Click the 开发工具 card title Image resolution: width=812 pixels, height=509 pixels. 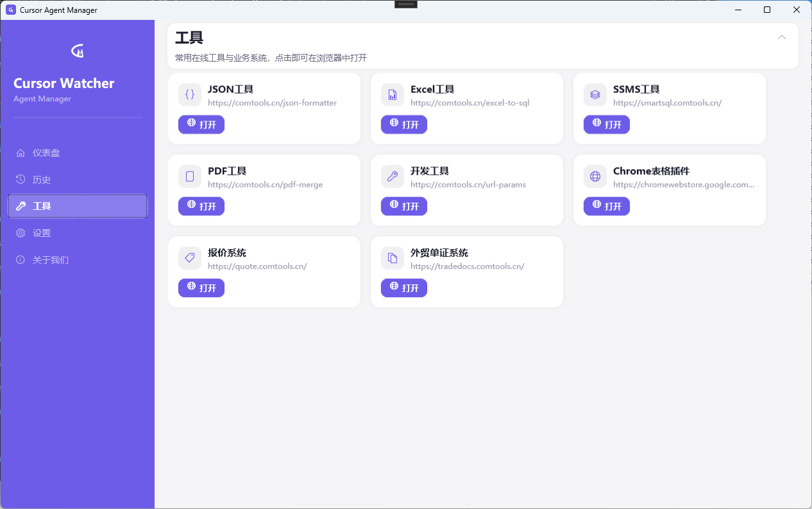click(x=430, y=171)
